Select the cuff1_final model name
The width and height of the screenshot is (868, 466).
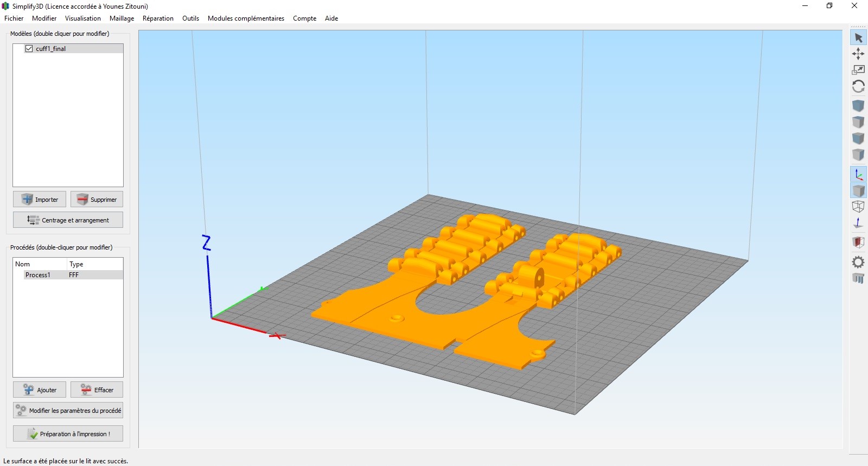(51, 48)
